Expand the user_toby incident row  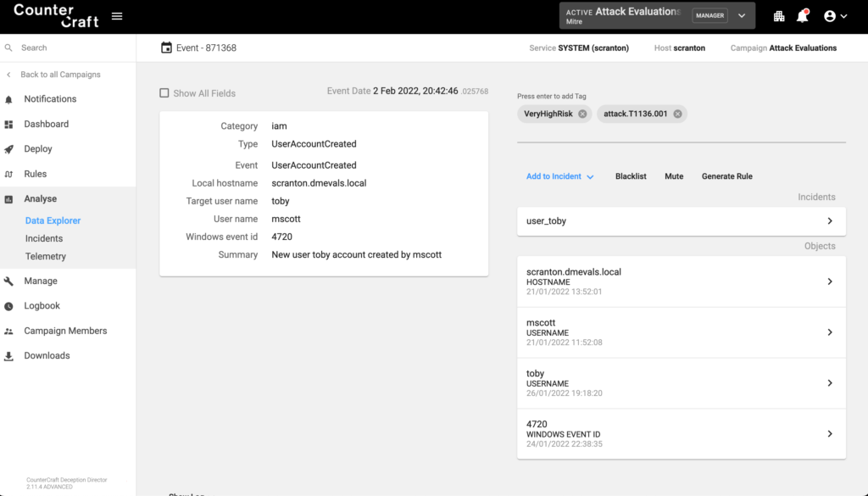coord(829,221)
